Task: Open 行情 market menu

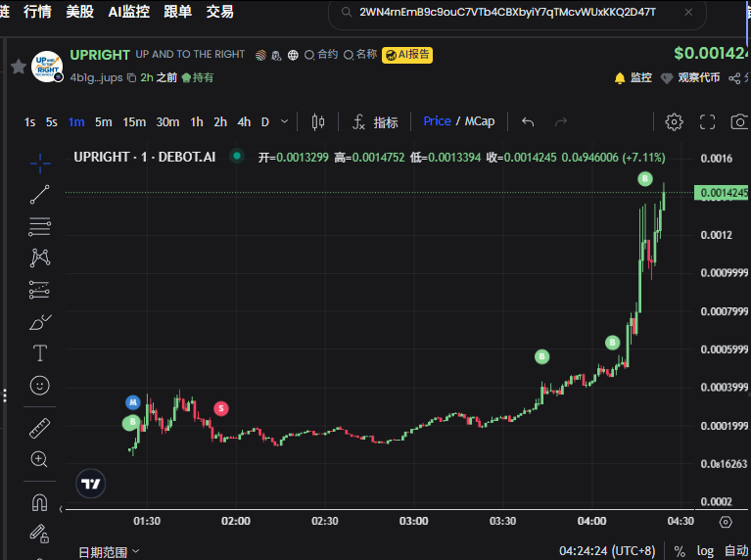Action: (x=37, y=12)
